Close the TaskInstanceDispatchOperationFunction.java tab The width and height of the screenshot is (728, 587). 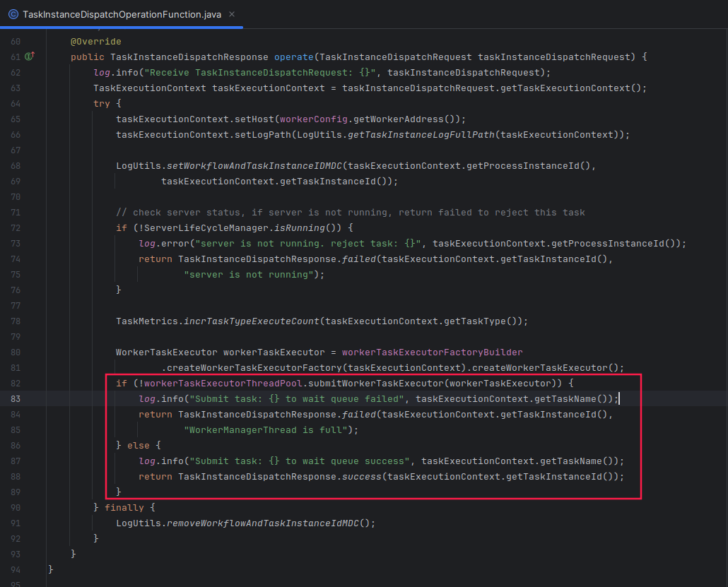click(x=232, y=14)
